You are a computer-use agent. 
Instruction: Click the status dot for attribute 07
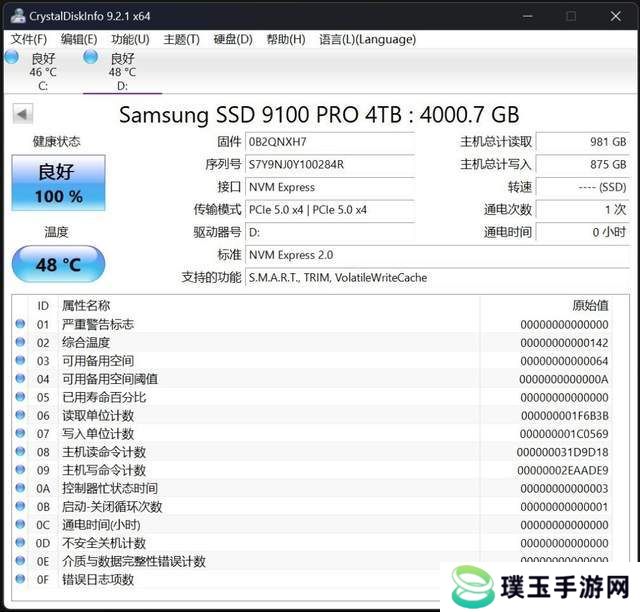click(20, 433)
